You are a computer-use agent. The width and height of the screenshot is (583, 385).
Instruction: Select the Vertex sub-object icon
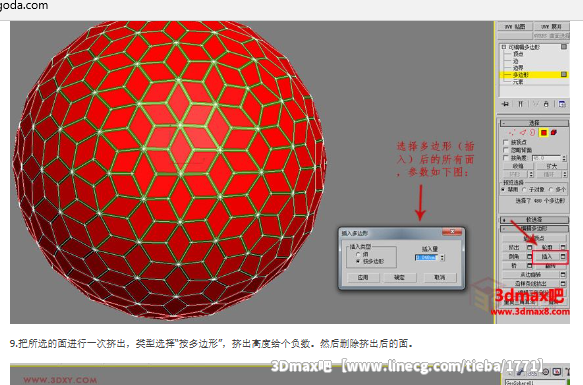point(512,132)
